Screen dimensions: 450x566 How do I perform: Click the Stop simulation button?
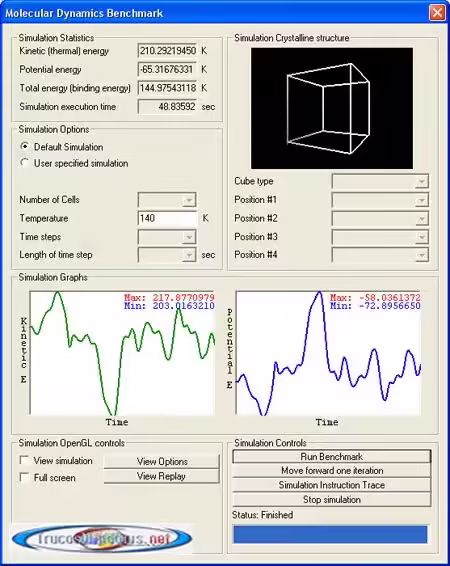pos(332,500)
